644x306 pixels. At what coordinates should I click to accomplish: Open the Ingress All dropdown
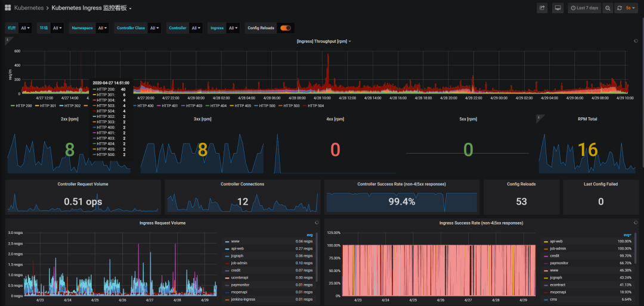(x=233, y=28)
